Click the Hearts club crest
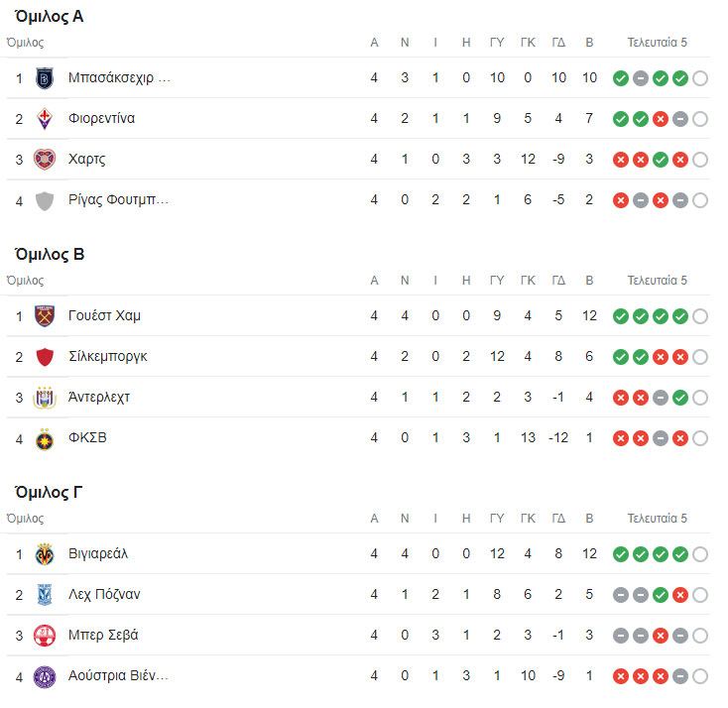This screenshot has width=728, height=708. point(45,160)
